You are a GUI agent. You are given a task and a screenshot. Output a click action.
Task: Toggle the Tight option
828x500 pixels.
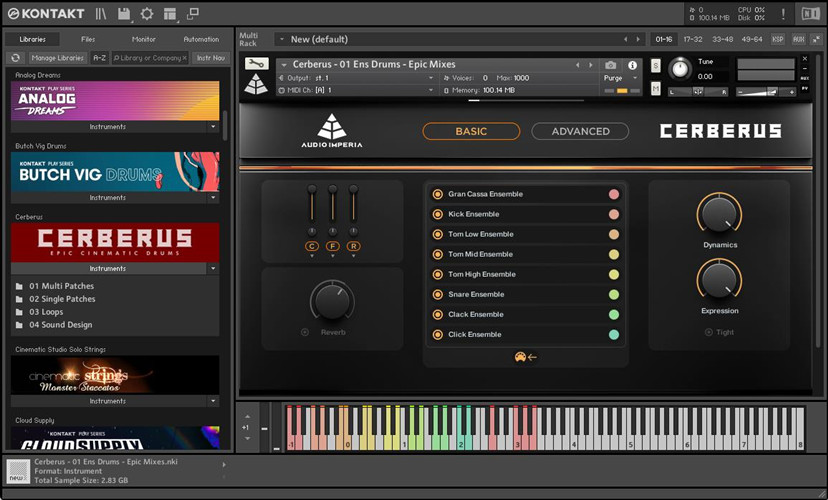click(x=709, y=332)
